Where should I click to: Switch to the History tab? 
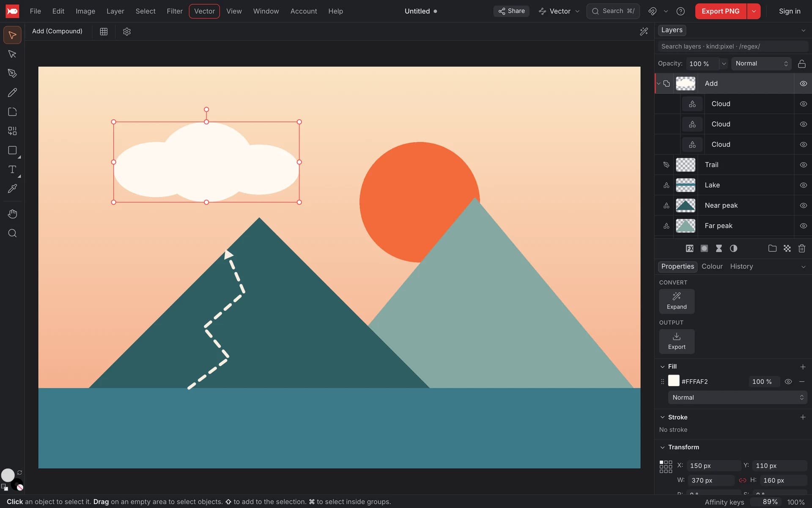(741, 266)
